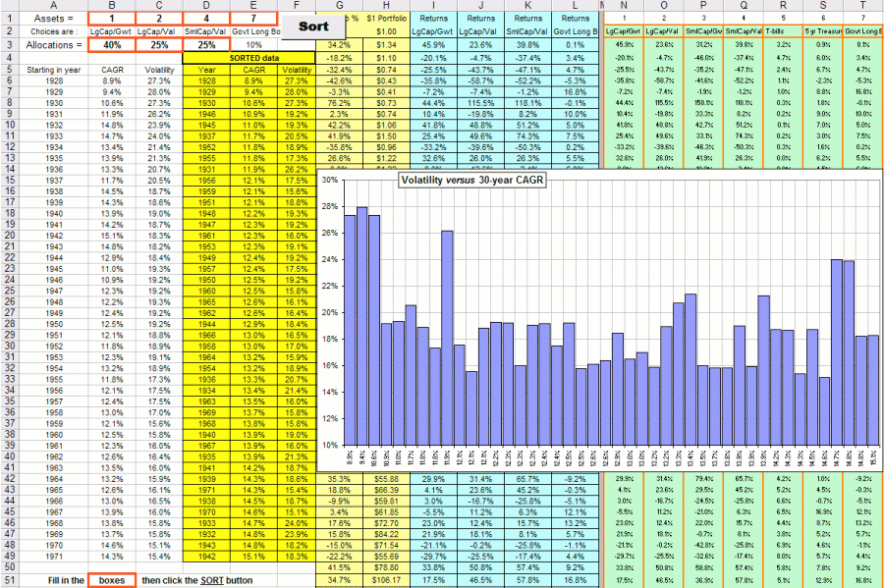
Task: Click the 'Assets =' label cell
Action: 54,19
